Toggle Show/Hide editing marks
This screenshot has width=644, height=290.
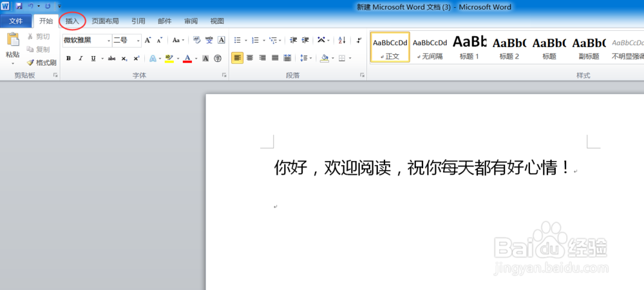[x=359, y=40]
